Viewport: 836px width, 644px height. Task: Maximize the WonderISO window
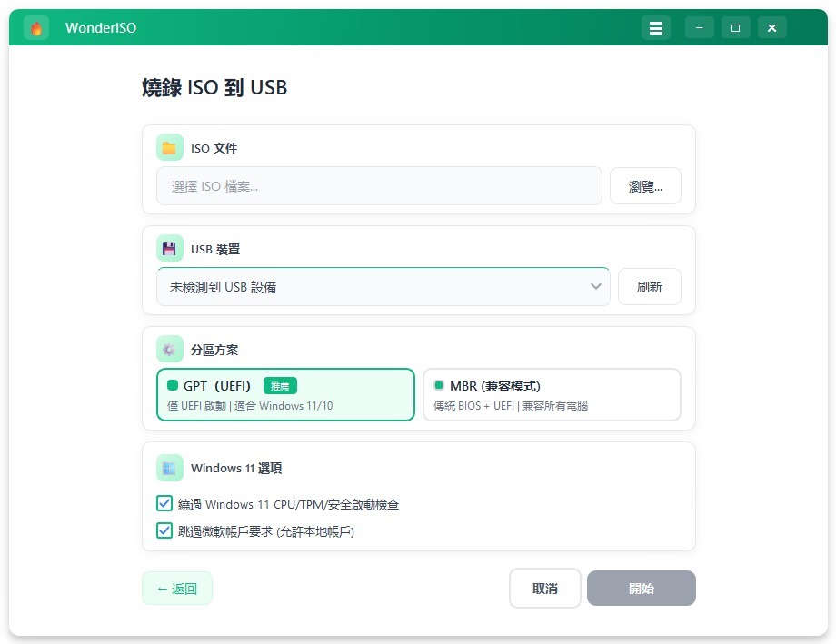(x=736, y=28)
